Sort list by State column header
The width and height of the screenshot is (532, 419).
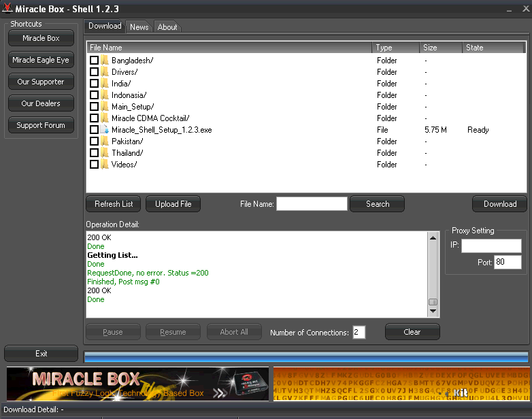pos(493,48)
